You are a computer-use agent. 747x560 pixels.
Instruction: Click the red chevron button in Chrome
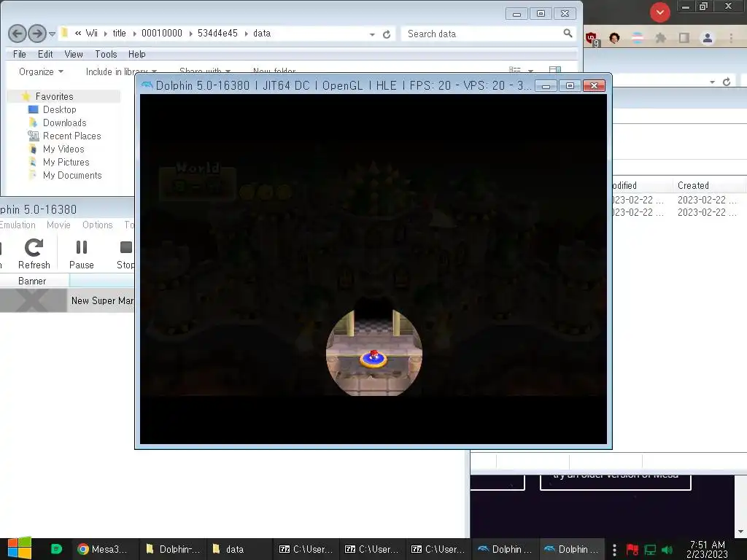coord(659,12)
